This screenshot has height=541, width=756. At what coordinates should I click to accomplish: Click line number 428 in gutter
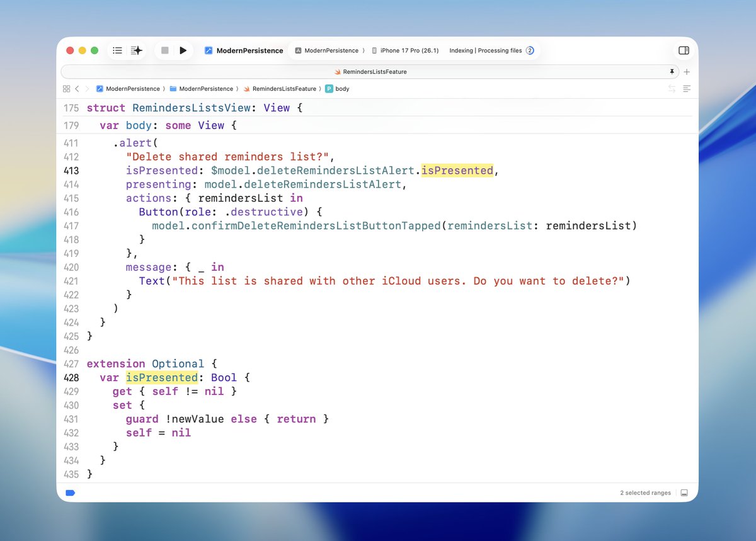point(71,378)
